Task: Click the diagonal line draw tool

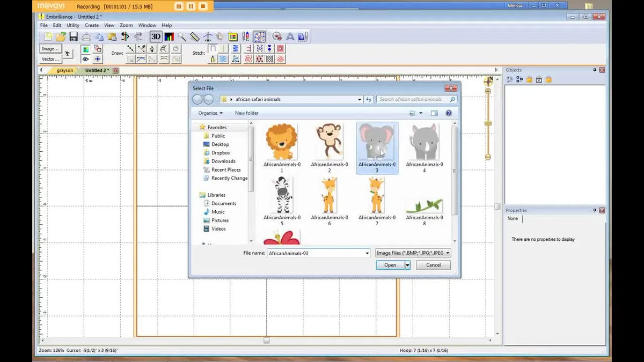Action: tap(130, 49)
